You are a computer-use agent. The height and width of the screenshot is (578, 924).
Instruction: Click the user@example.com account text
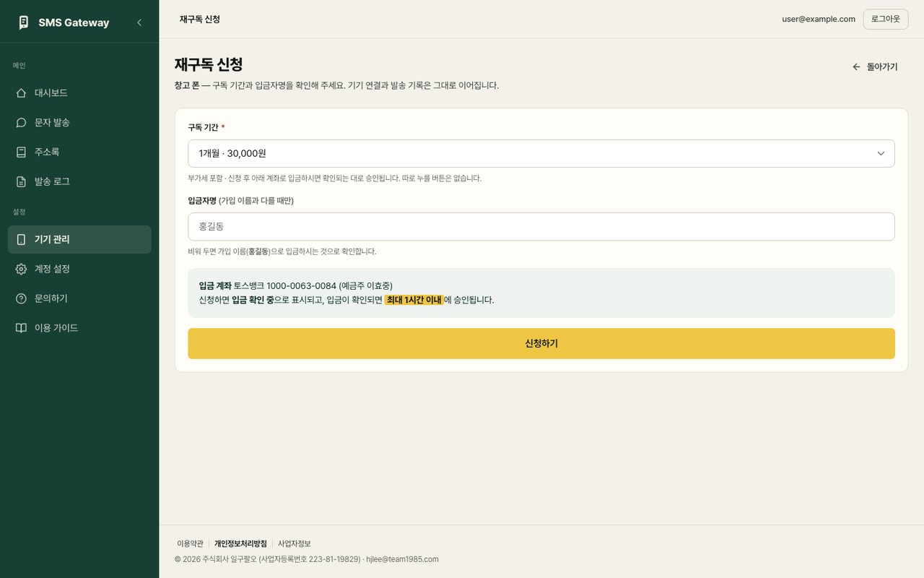click(x=819, y=20)
